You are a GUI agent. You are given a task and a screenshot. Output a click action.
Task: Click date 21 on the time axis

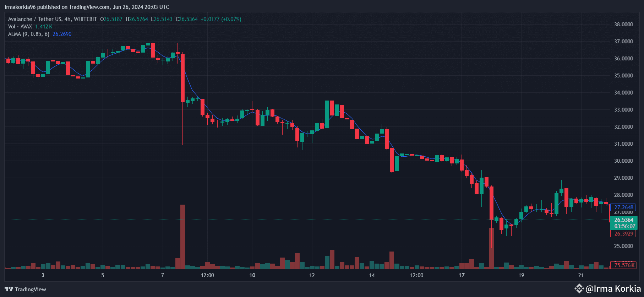[x=581, y=275]
